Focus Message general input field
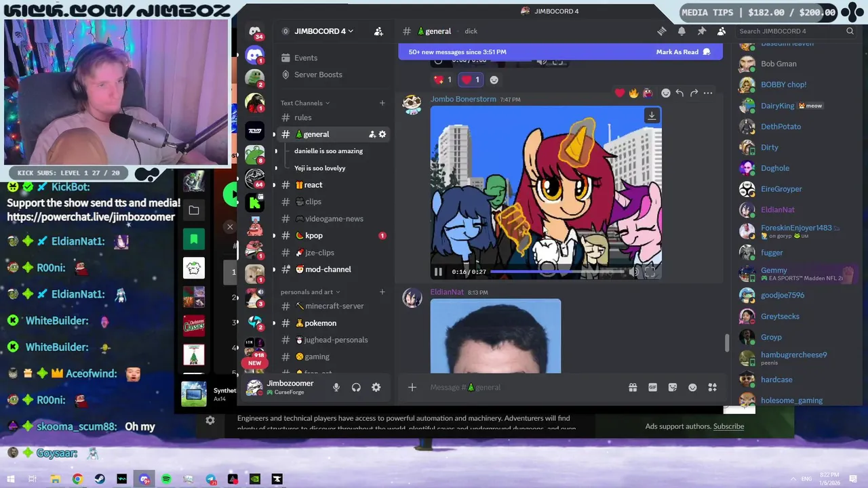Screen dimensions: 868x488 tap(526, 387)
